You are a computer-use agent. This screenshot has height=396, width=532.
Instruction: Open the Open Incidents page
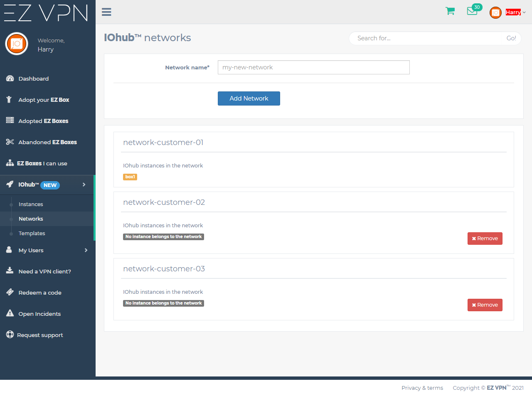click(39, 314)
